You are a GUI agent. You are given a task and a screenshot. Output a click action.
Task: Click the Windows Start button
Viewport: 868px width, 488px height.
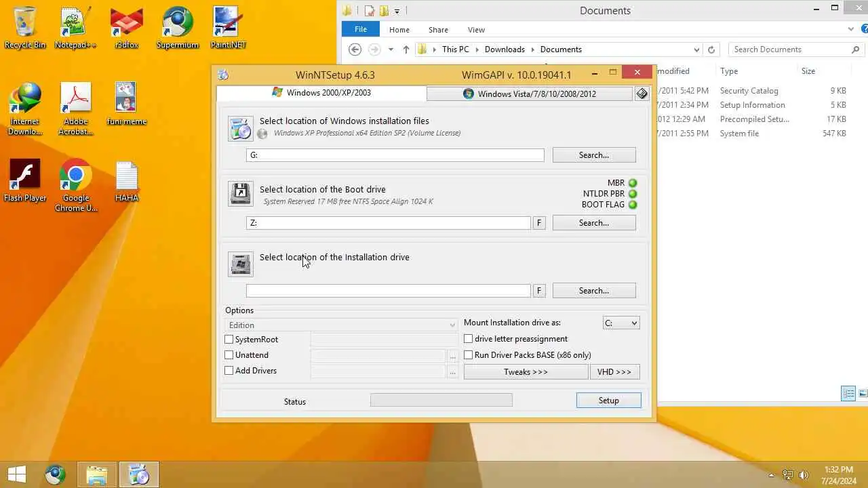pos(16,474)
